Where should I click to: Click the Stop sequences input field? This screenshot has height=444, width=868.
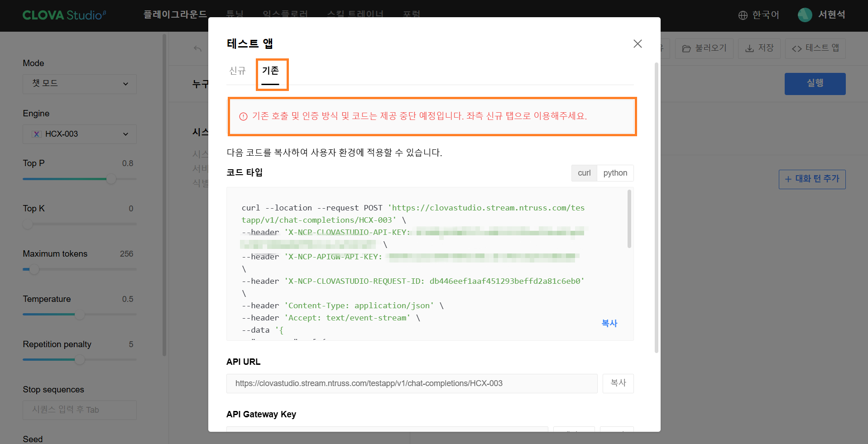[80, 410]
